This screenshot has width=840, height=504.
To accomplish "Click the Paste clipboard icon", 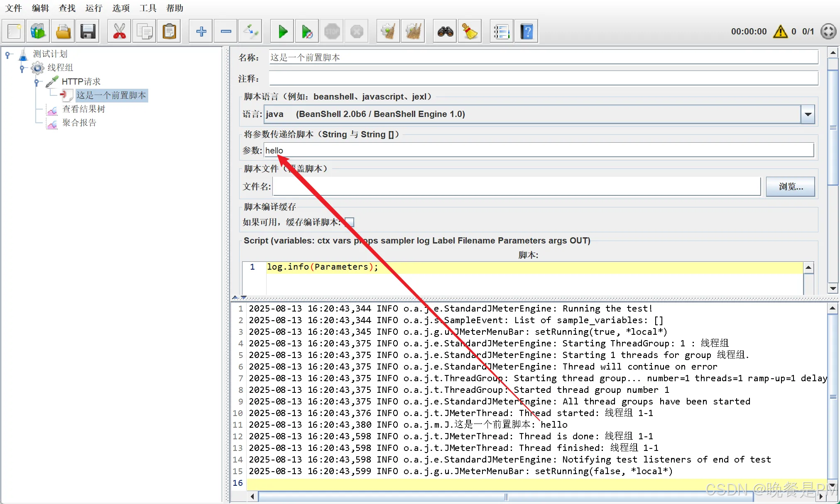I will click(169, 31).
